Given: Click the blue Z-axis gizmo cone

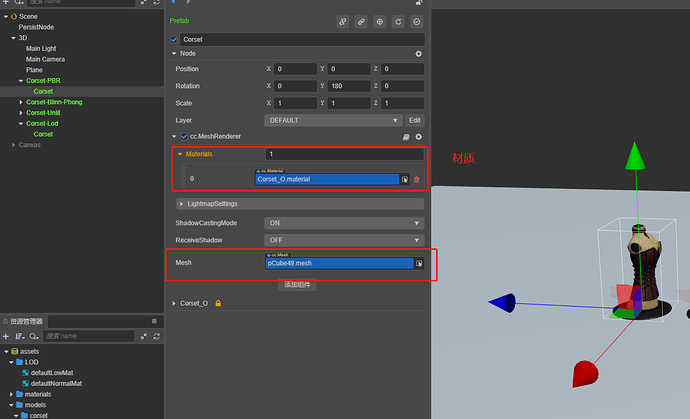Looking at the screenshot, I should tap(503, 303).
